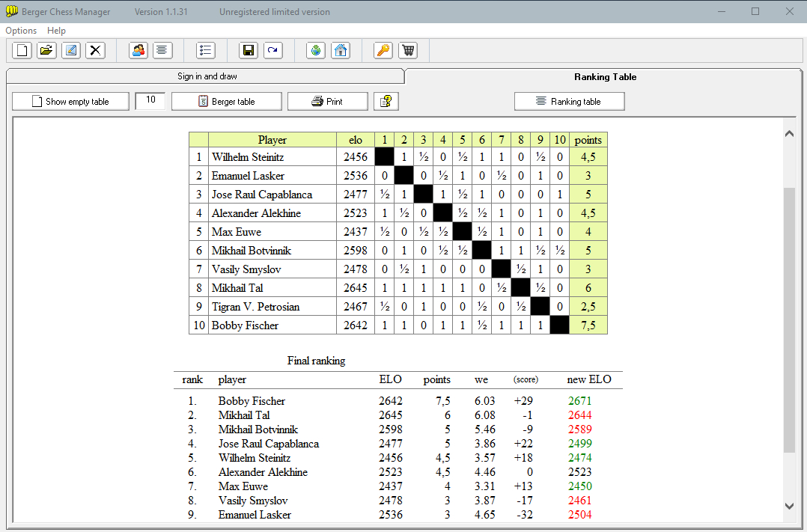The width and height of the screenshot is (807, 532).
Task: Click the we value 6.08
Action: pos(485,415)
